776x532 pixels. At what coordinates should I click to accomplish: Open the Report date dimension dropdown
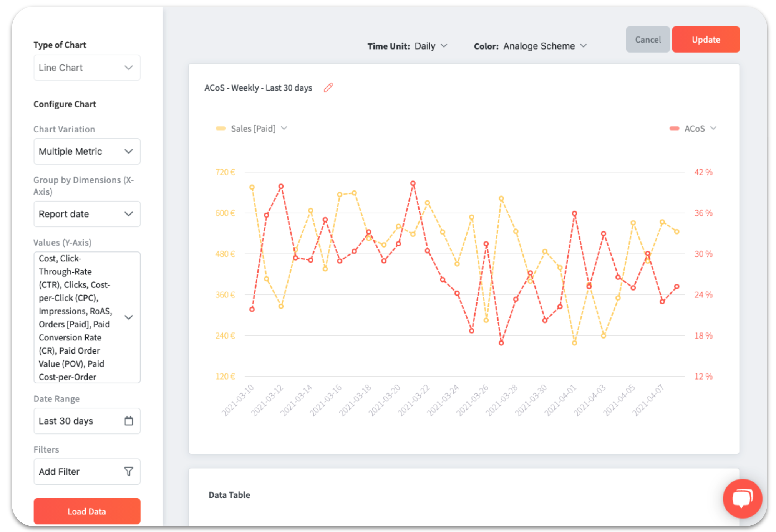[x=87, y=214]
